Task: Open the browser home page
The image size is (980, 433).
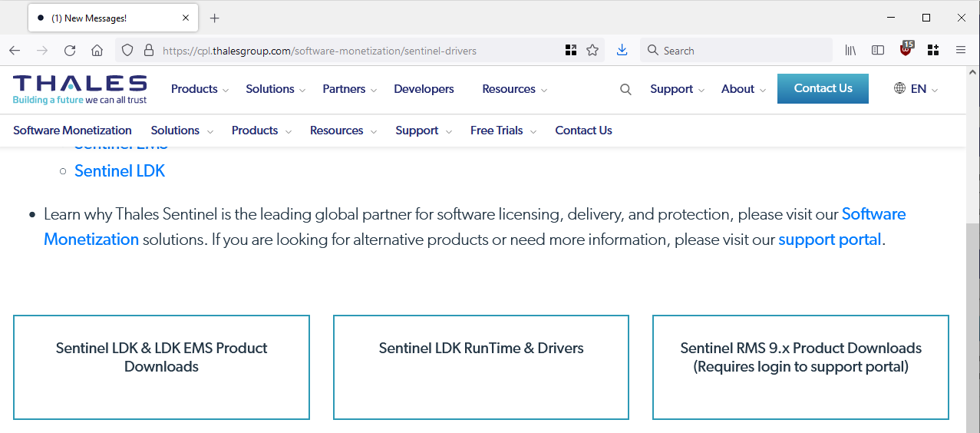Action: tap(97, 51)
